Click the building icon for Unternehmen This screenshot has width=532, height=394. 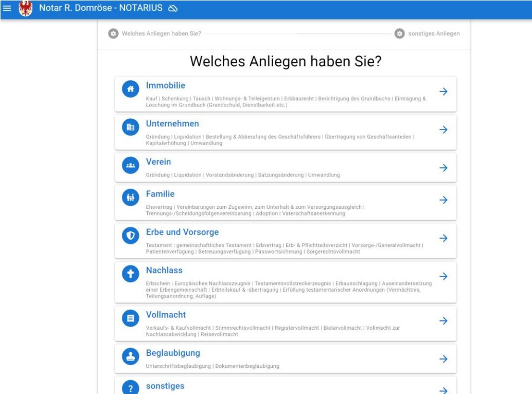(131, 127)
